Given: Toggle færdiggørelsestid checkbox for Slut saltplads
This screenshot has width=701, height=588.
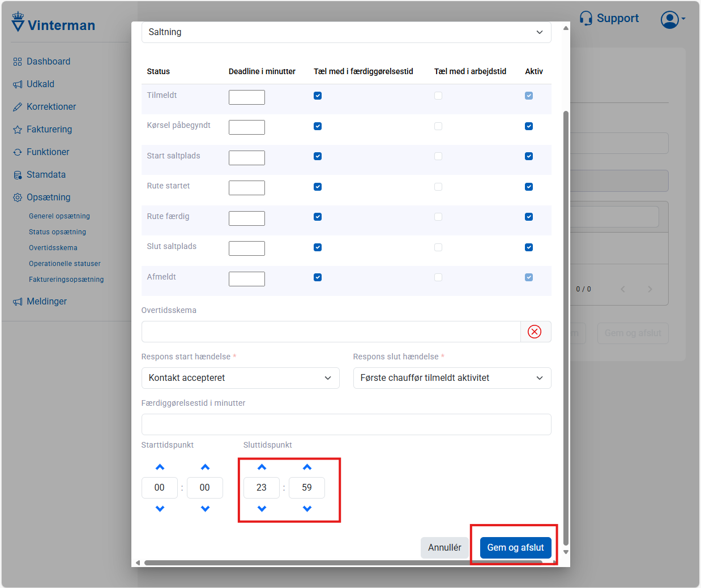Looking at the screenshot, I should click(x=318, y=247).
